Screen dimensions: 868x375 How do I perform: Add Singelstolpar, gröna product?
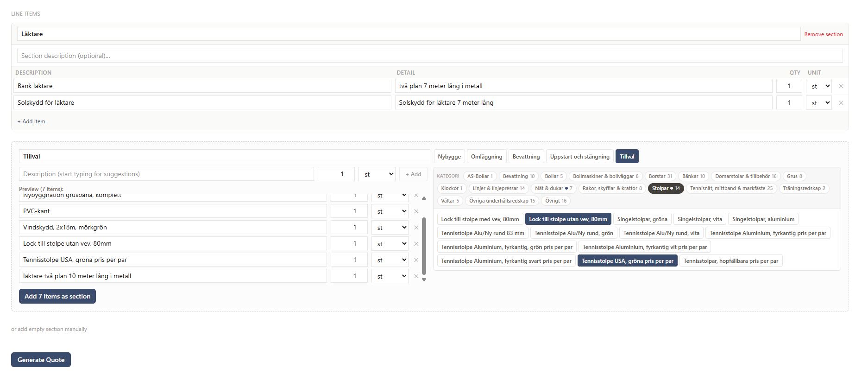pos(642,219)
